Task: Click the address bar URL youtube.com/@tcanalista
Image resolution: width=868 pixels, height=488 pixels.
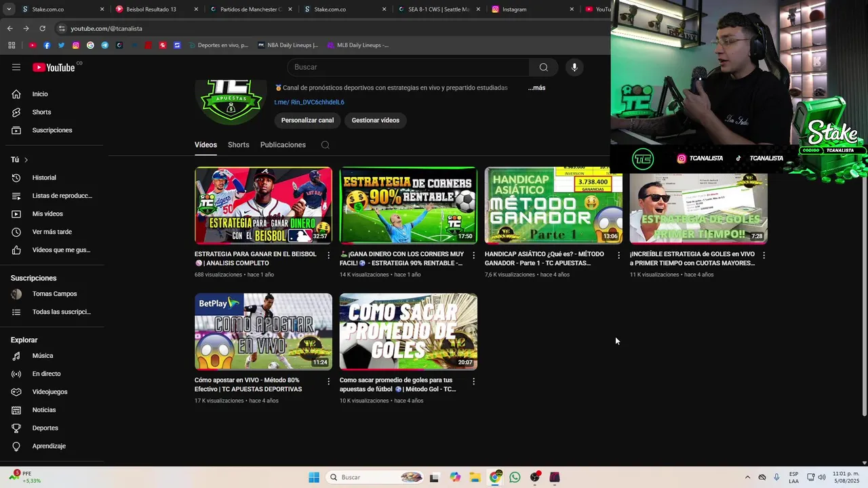Action: pos(106,28)
